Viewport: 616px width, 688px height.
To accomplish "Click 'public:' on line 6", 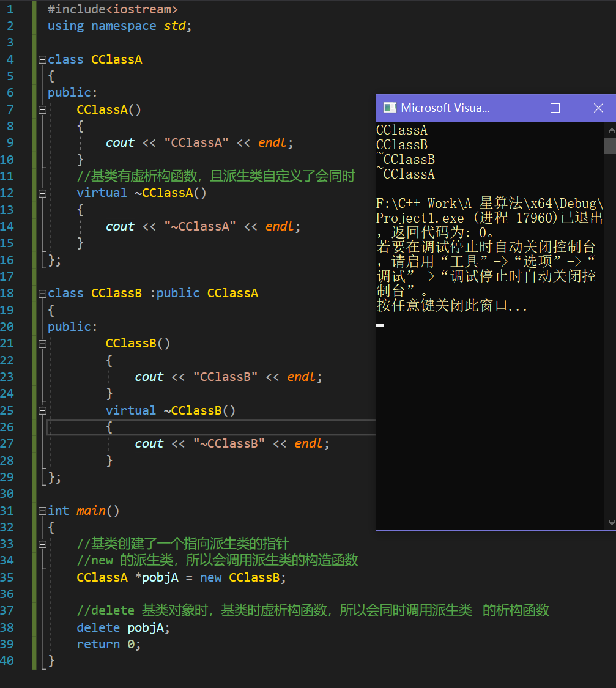I will click(72, 92).
